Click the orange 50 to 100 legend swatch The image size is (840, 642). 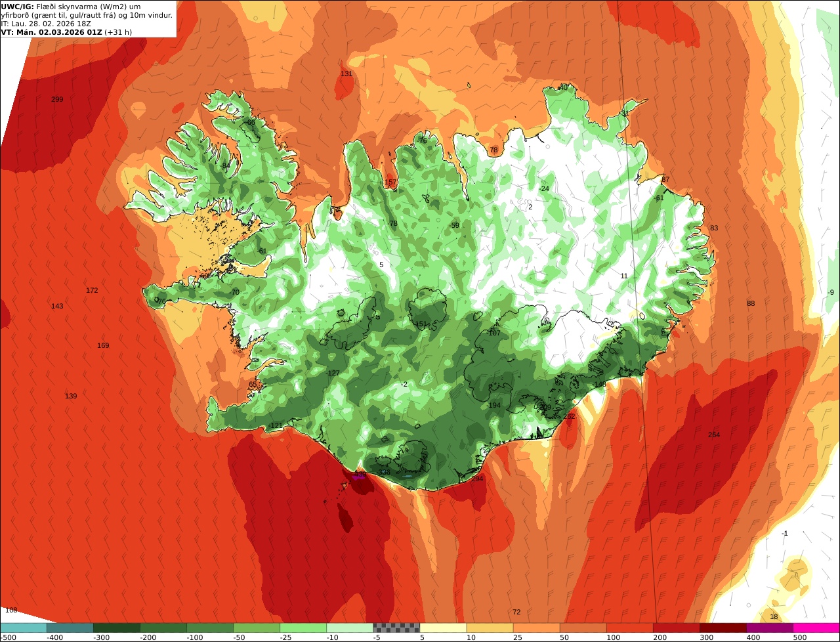[583, 628]
